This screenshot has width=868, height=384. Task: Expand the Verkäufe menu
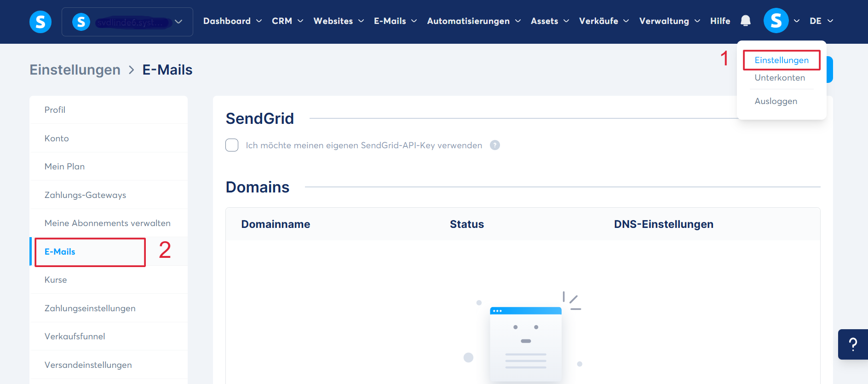tap(604, 21)
